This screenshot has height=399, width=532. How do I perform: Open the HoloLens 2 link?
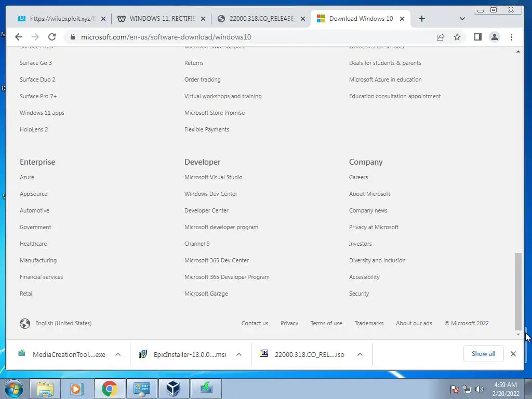tap(34, 129)
